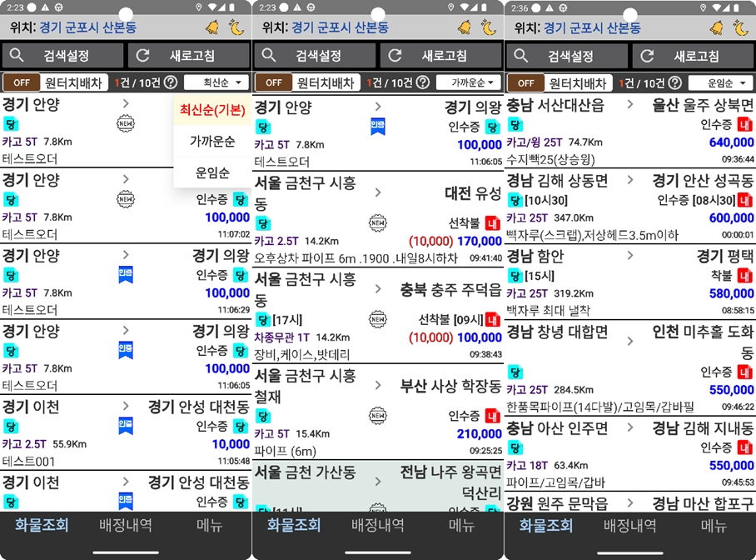Screen dimensions: 756x560
Task: Toggle 원터치배차 OFF switch in the left phone screen
Action: [x=22, y=82]
